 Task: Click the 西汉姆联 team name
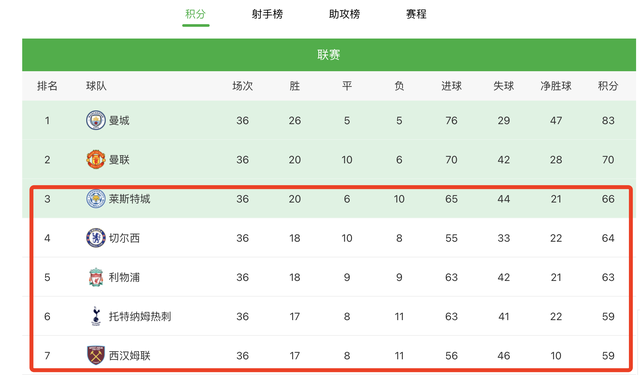(129, 355)
